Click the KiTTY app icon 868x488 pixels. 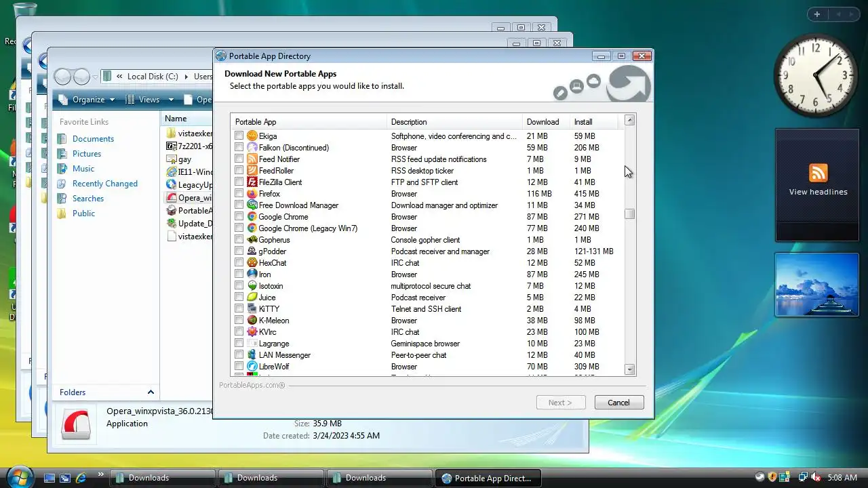pos(252,309)
